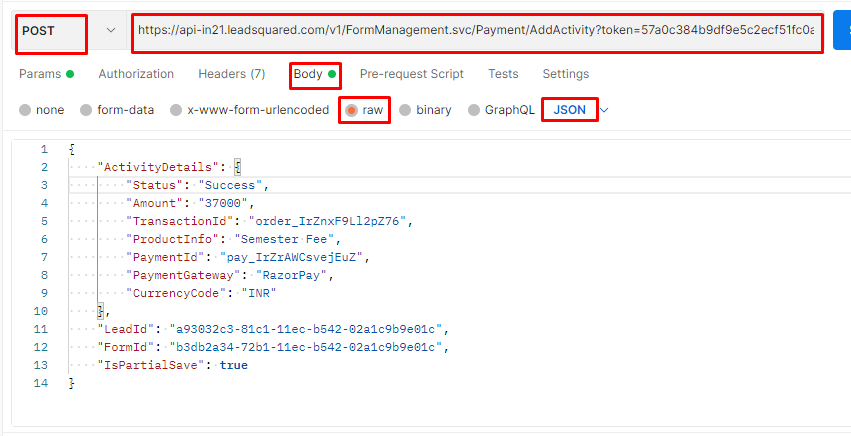Open the Params tab
The height and width of the screenshot is (436, 851).
(x=46, y=74)
